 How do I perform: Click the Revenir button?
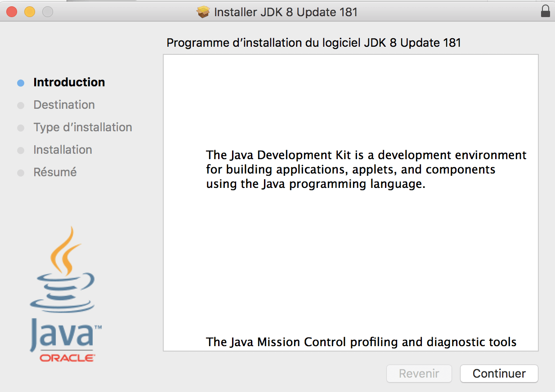click(x=419, y=374)
